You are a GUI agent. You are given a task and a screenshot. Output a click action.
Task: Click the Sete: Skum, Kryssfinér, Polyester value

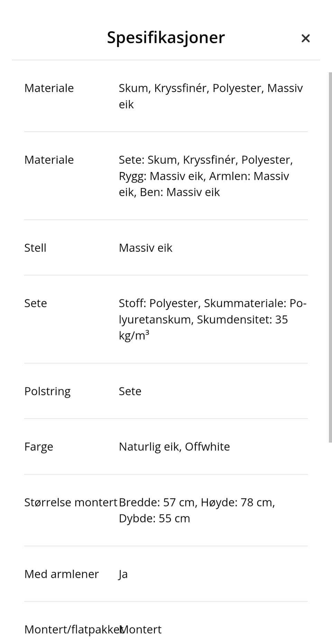pyautogui.click(x=206, y=160)
